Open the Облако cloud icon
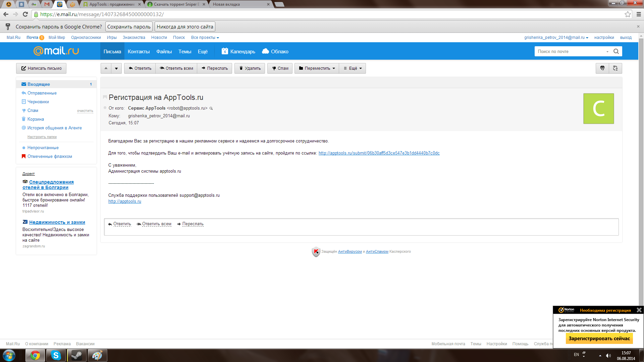 pos(266,51)
